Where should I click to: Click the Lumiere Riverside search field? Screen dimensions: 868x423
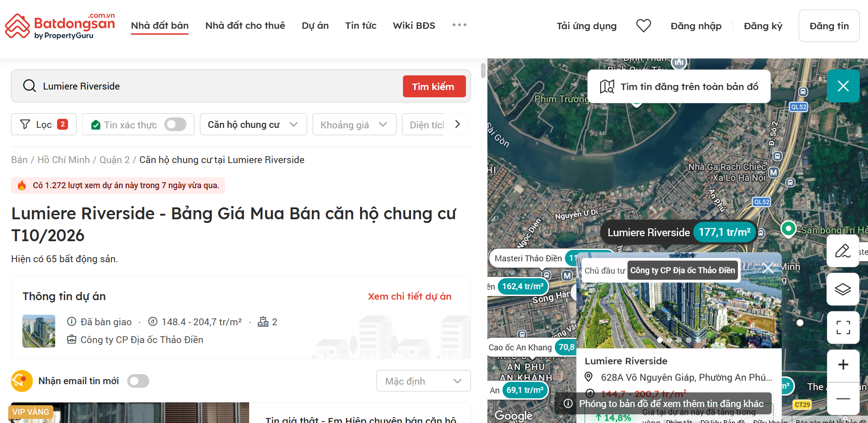coord(219,86)
